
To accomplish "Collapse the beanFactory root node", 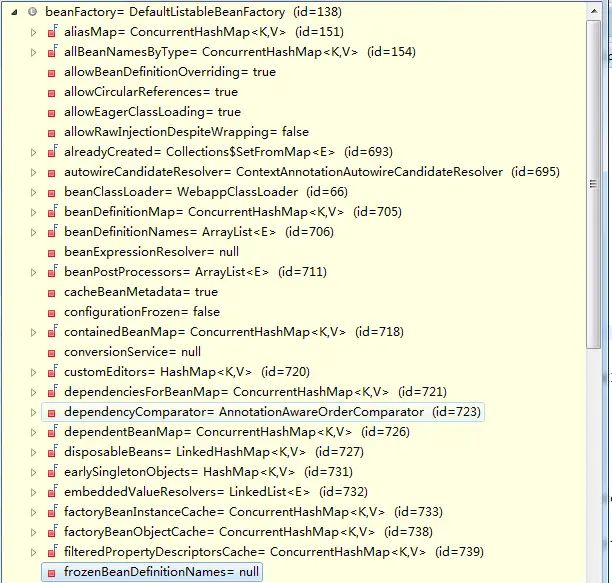I will (14, 12).
